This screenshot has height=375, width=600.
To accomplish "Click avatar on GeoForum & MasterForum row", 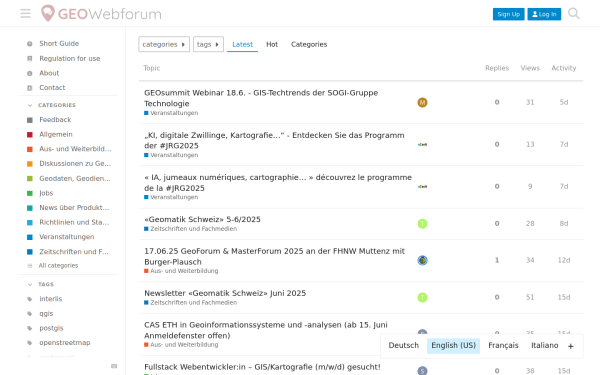I will [422, 260].
